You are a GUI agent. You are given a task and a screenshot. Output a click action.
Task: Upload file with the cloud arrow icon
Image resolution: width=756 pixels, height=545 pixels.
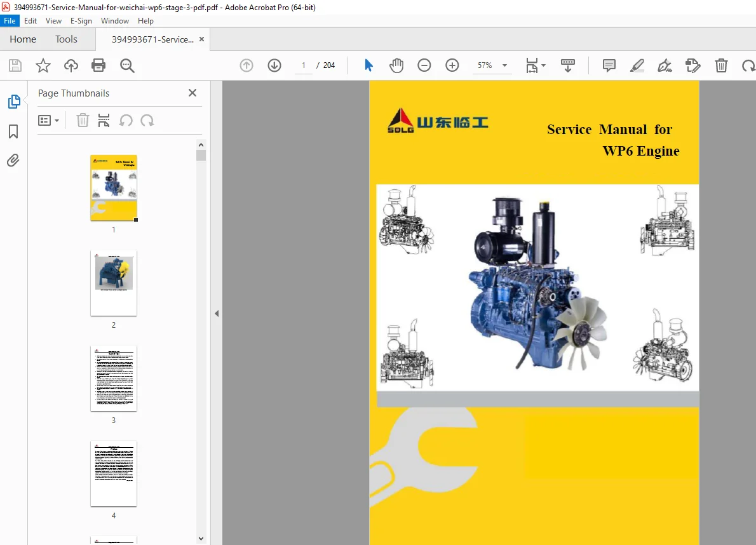click(x=71, y=65)
